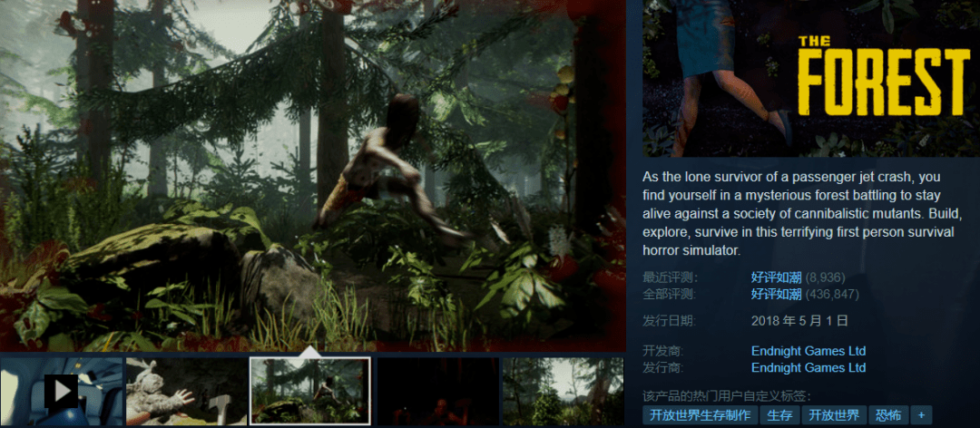Screen dimensions: 980x428
Task: Click The Forest header capsule image
Action: tap(810, 79)
